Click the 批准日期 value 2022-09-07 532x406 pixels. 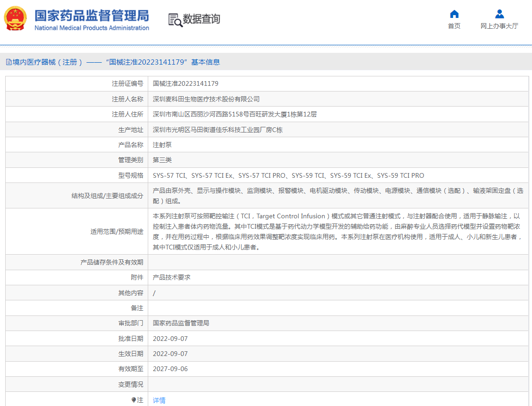tap(171, 338)
